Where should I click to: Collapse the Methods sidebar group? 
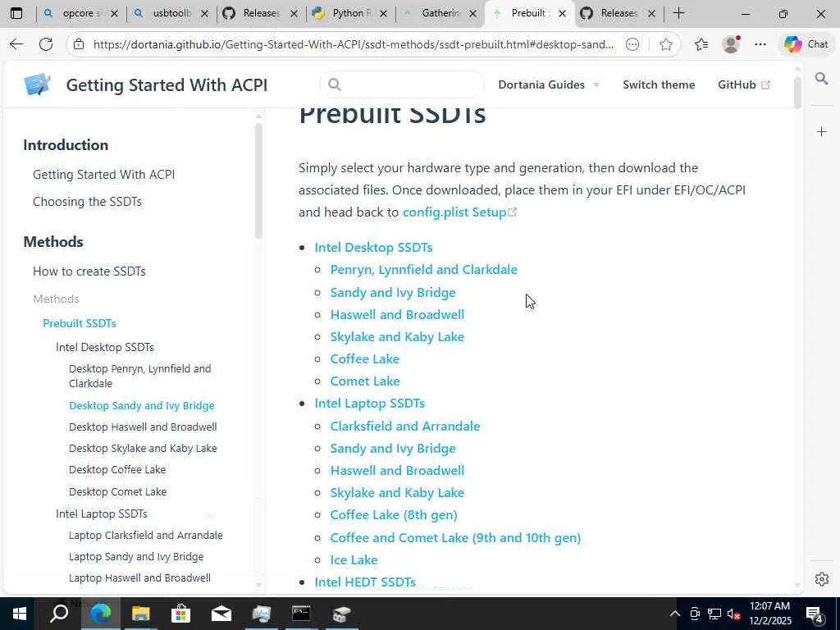[x=56, y=299]
